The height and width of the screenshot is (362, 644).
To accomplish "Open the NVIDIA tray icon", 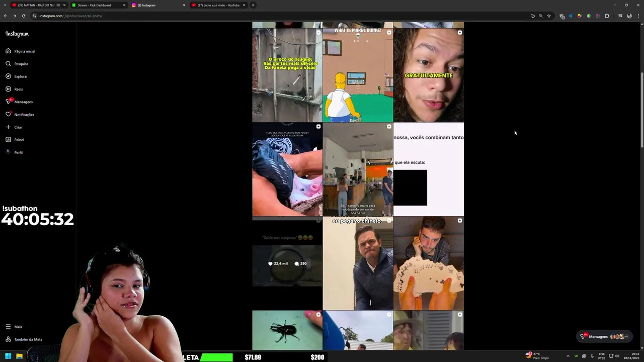I will (x=576, y=356).
